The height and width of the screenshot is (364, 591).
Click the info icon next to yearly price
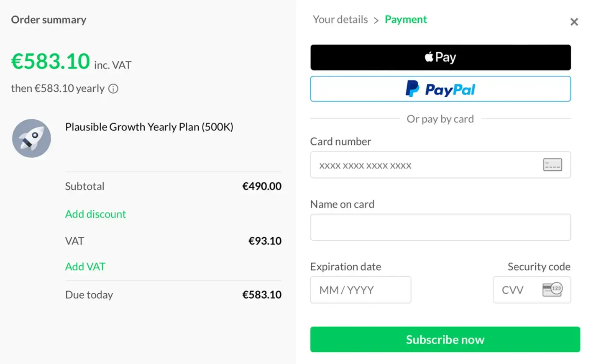(x=113, y=89)
